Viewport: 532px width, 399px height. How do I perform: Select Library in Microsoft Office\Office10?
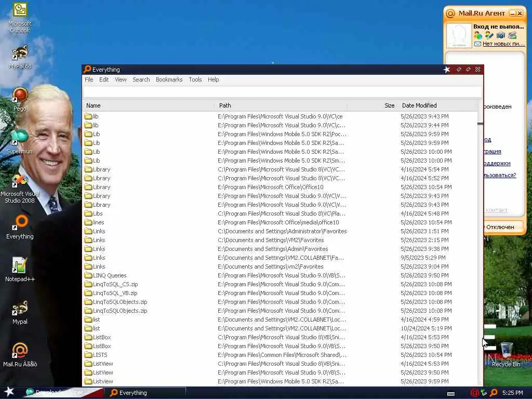(x=101, y=187)
